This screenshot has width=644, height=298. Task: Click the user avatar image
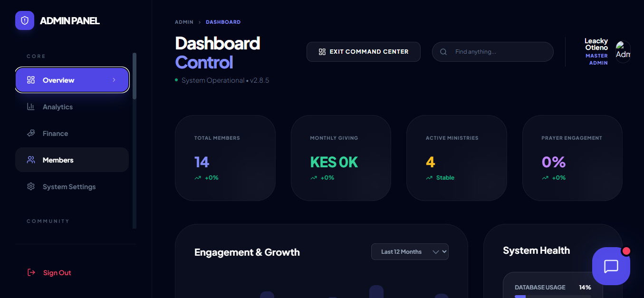coord(623,52)
